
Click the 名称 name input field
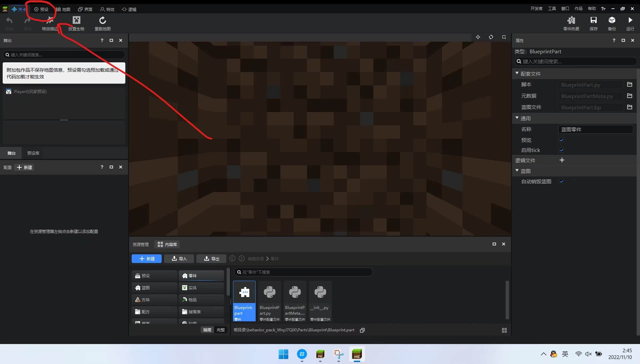click(596, 129)
